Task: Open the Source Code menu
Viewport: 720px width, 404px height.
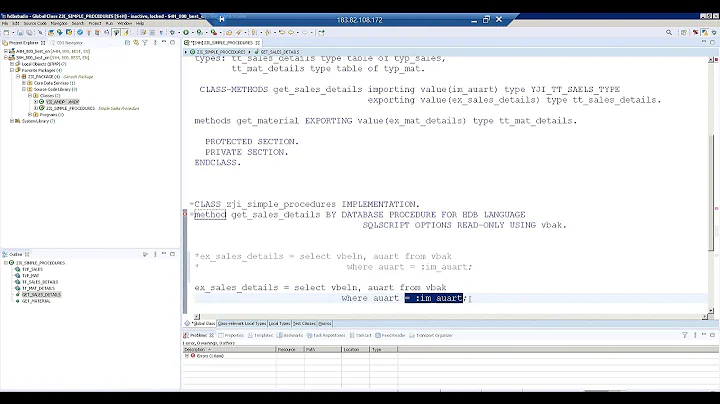Action: (35, 23)
